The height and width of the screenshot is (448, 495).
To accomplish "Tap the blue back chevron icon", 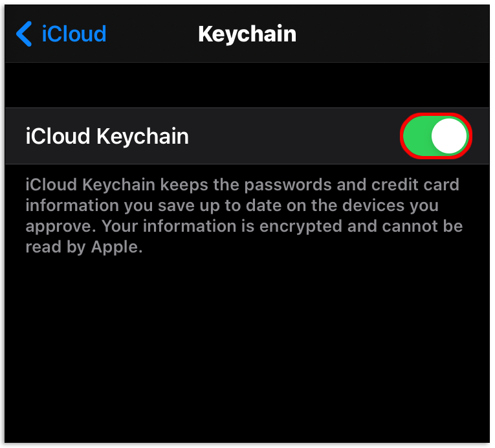I will (x=25, y=34).
